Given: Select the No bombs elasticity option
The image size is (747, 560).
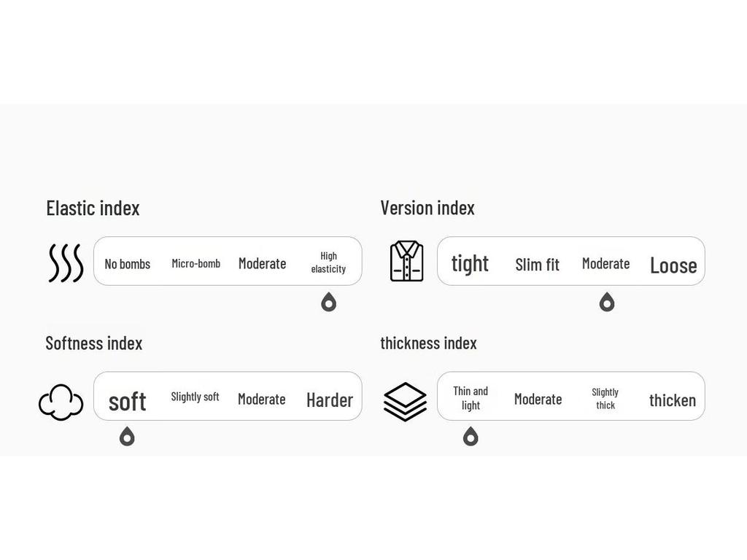Looking at the screenshot, I should [x=127, y=264].
